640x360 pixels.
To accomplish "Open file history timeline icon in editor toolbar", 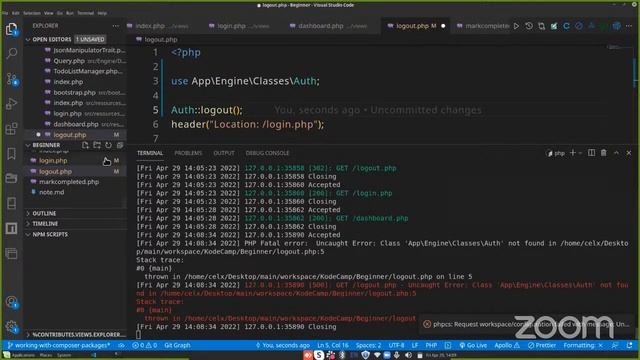I will coord(529,26).
